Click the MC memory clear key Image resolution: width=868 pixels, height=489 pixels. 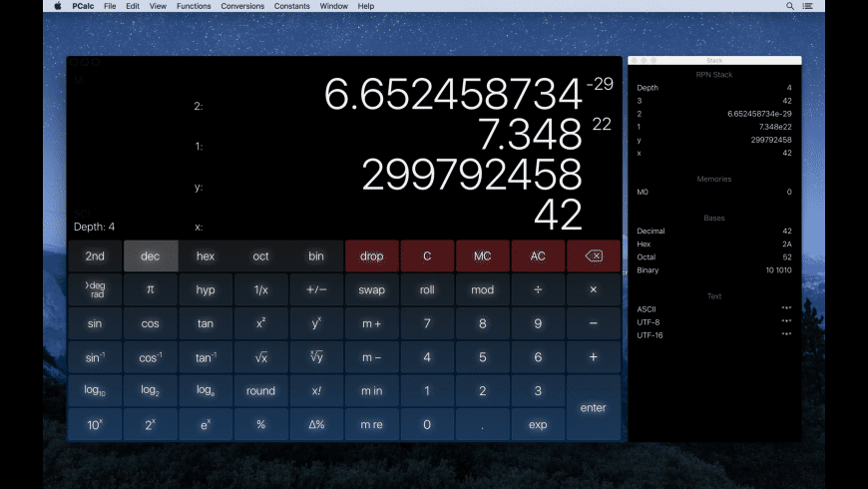point(482,255)
